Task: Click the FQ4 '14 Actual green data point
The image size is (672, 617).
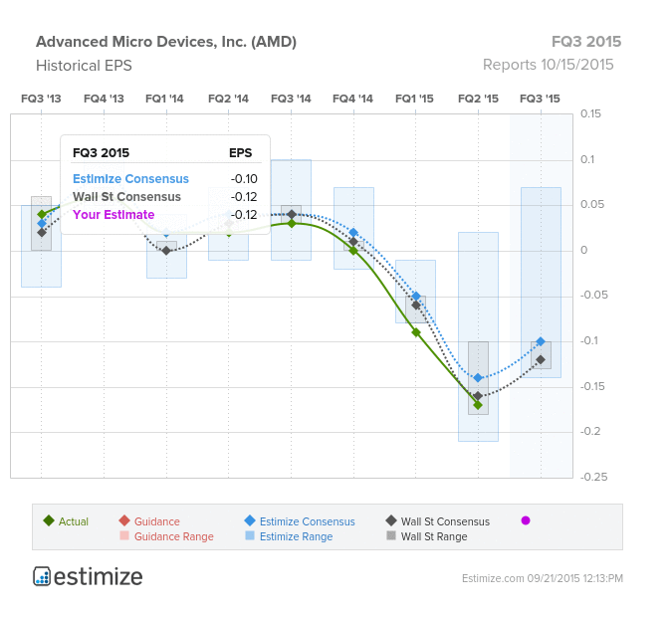Action: (x=353, y=251)
